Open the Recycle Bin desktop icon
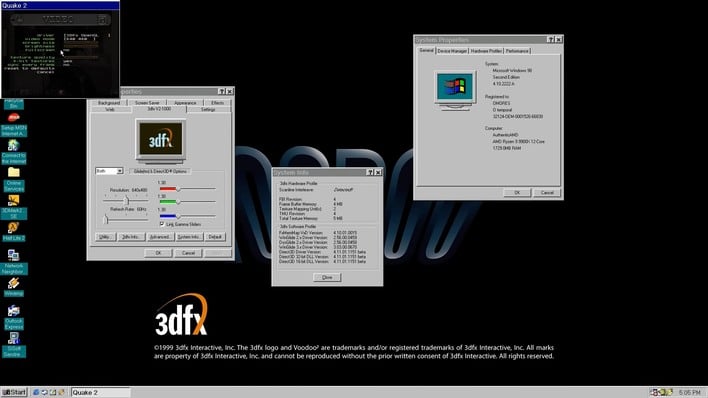Image resolution: width=708 pixels, height=398 pixels. click(x=14, y=104)
